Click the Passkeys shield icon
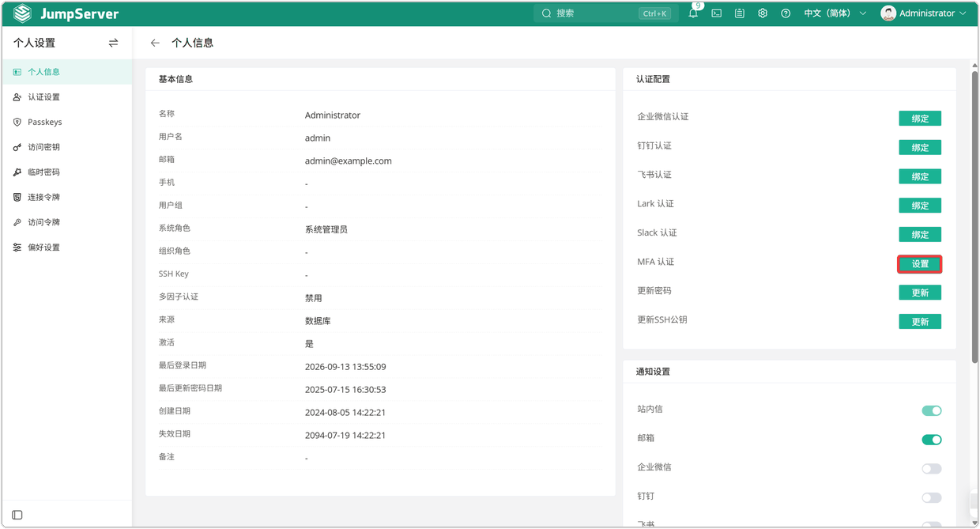The width and height of the screenshot is (980, 529). pos(17,123)
